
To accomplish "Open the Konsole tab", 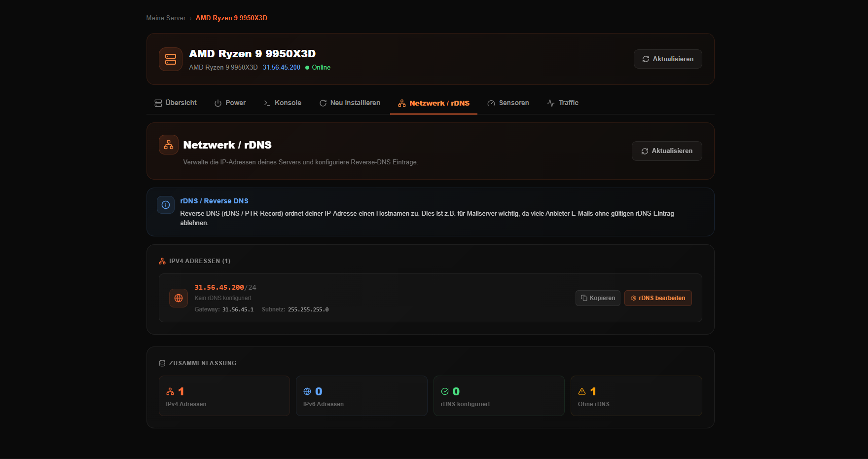I will pyautogui.click(x=283, y=103).
